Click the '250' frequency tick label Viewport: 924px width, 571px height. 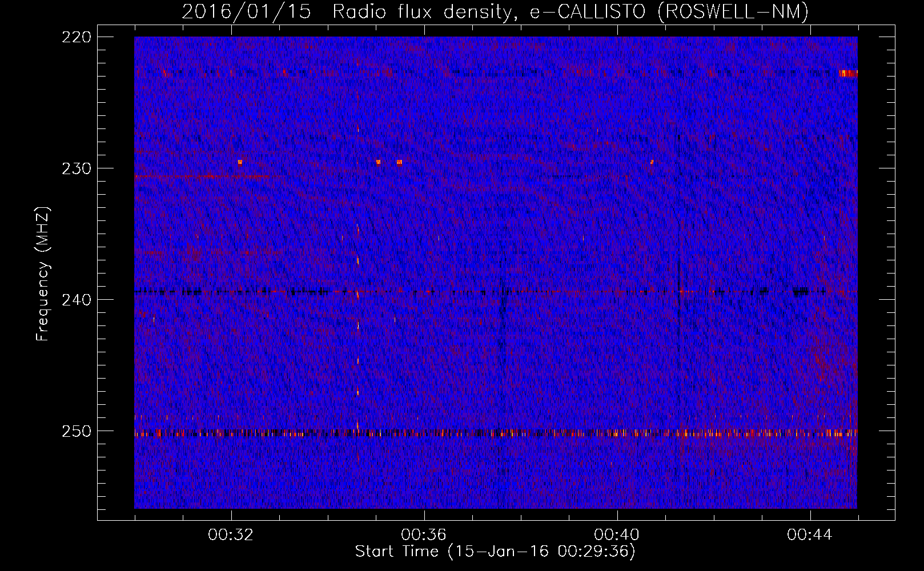coord(76,431)
